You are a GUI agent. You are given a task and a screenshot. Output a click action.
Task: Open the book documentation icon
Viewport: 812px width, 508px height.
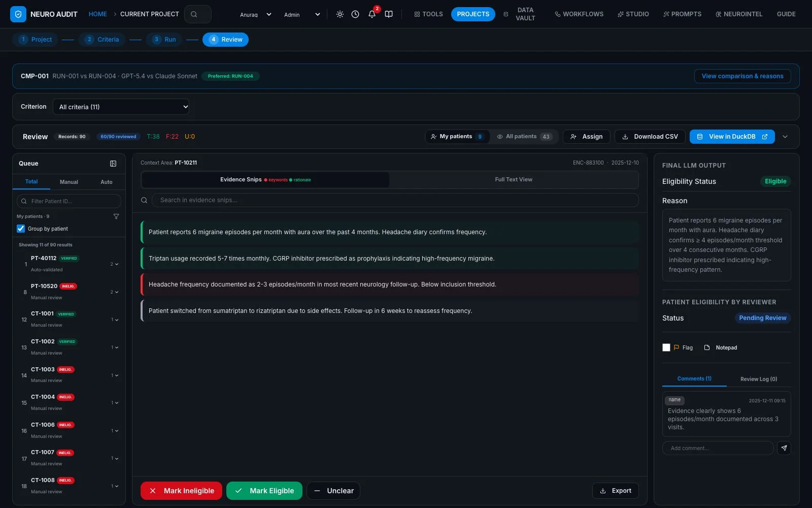click(x=389, y=14)
